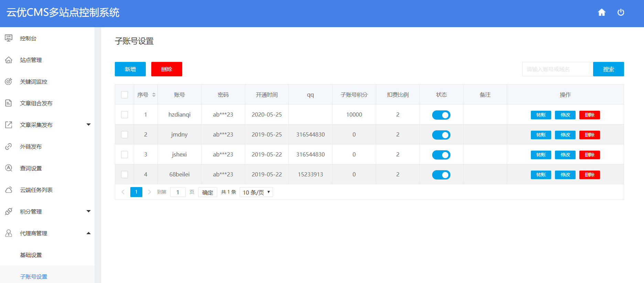Viewport: 644px width, 283px height.
Task: Go to next page arrow
Action: coord(149,192)
